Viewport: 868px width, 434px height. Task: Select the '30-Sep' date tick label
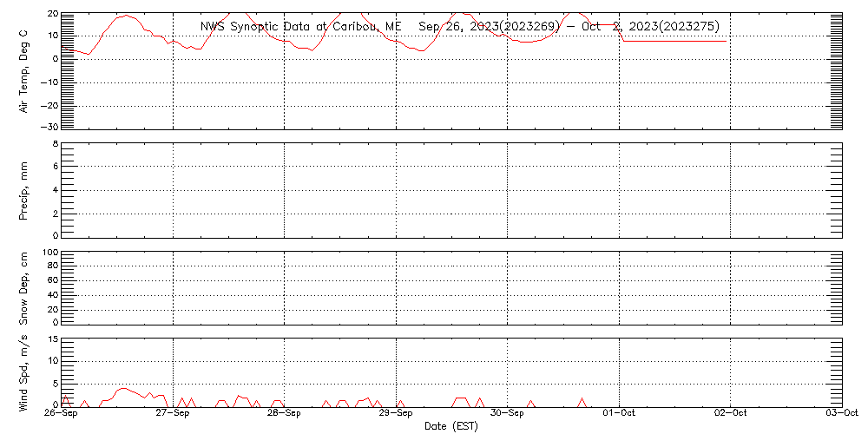pyautogui.click(x=508, y=415)
